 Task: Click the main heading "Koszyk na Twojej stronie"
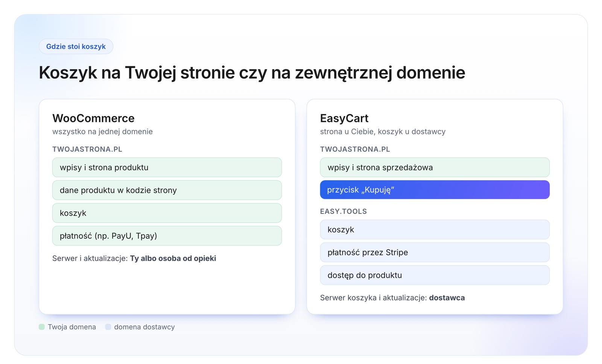click(137, 73)
